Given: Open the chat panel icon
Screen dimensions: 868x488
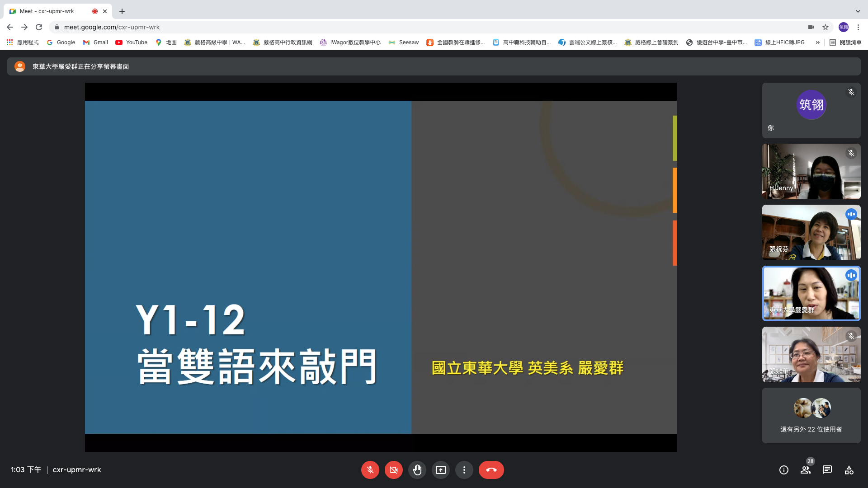Looking at the screenshot, I should 827,470.
